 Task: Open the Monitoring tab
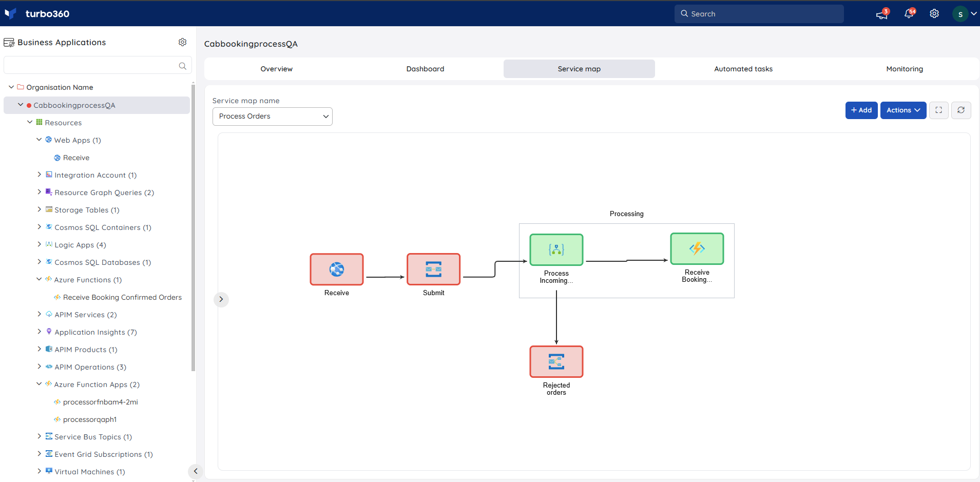[905, 69]
